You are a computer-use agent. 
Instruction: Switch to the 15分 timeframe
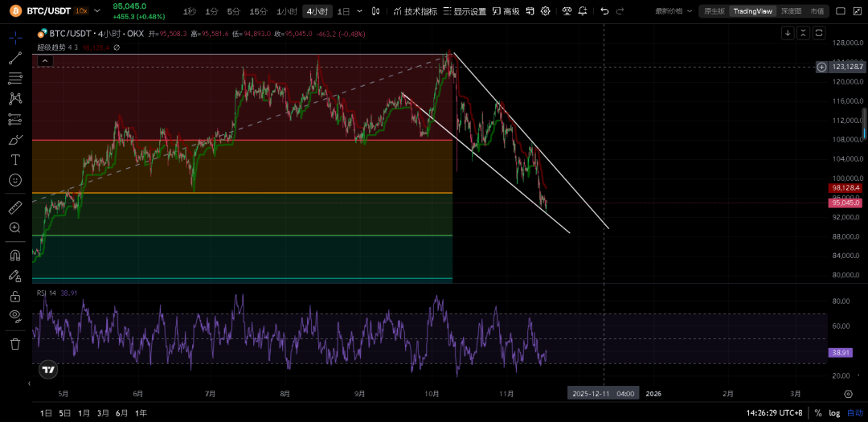tap(258, 11)
